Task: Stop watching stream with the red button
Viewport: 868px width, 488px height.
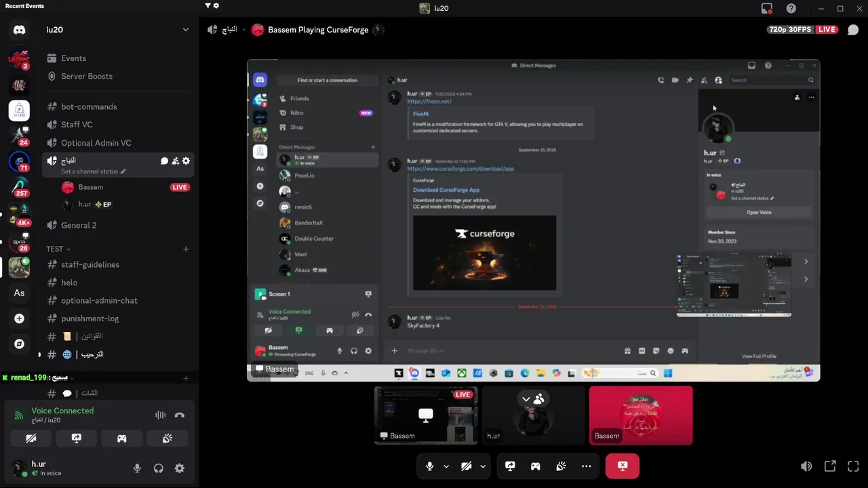Action: (623, 466)
